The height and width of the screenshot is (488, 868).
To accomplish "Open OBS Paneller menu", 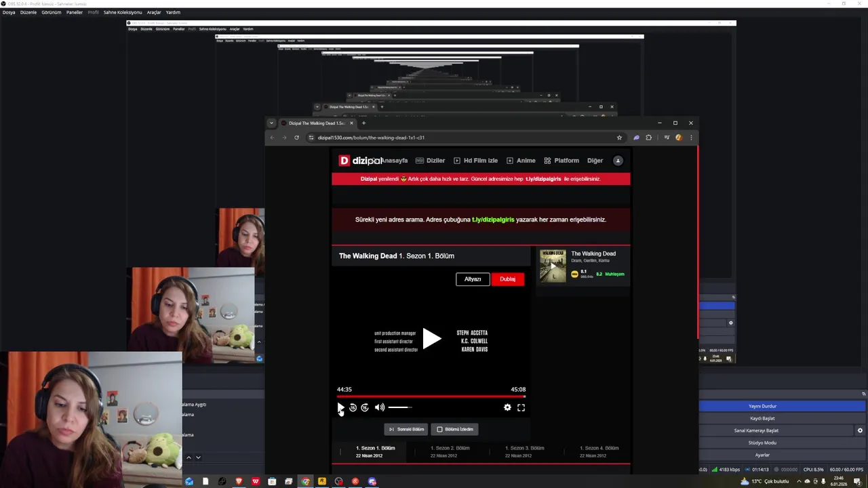I will click(75, 12).
